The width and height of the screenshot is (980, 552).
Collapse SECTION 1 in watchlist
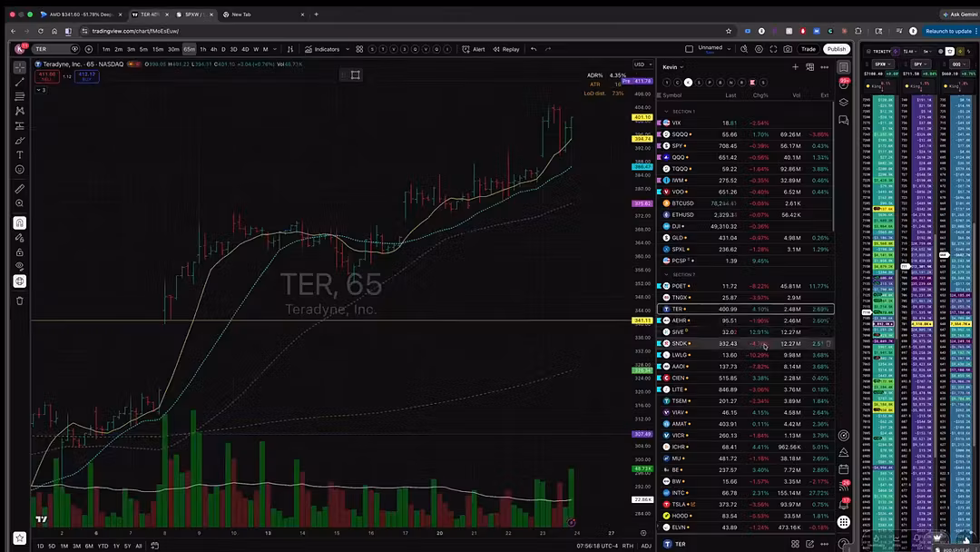666,112
